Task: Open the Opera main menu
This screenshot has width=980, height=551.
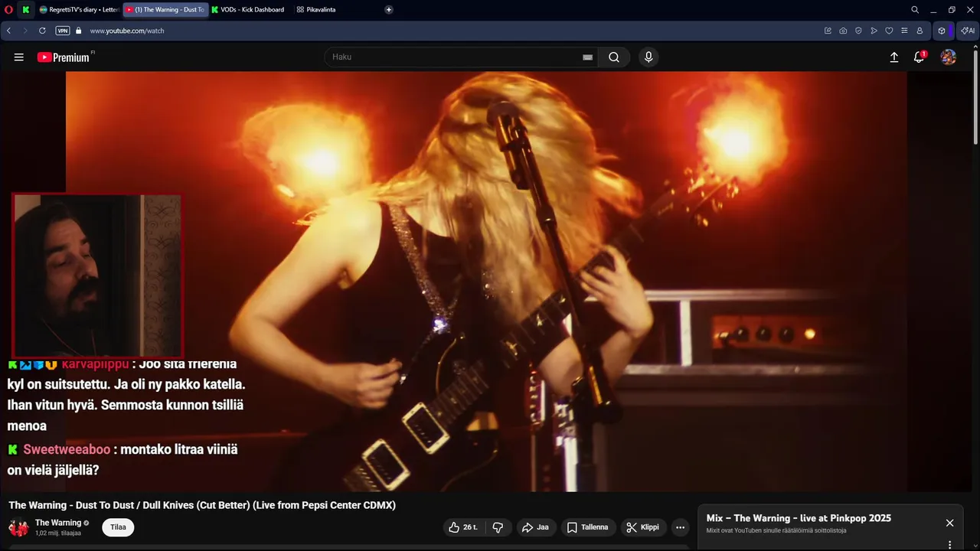Action: tap(8, 10)
